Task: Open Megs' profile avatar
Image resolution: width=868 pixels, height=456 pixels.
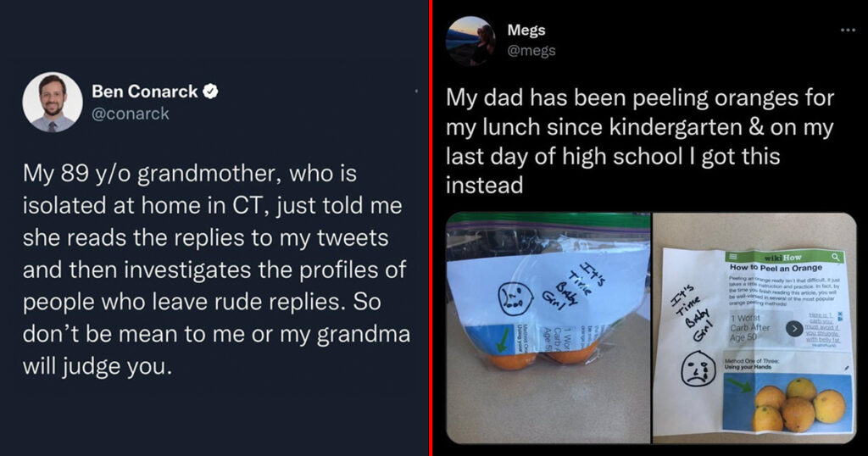Action: pyautogui.click(x=470, y=41)
